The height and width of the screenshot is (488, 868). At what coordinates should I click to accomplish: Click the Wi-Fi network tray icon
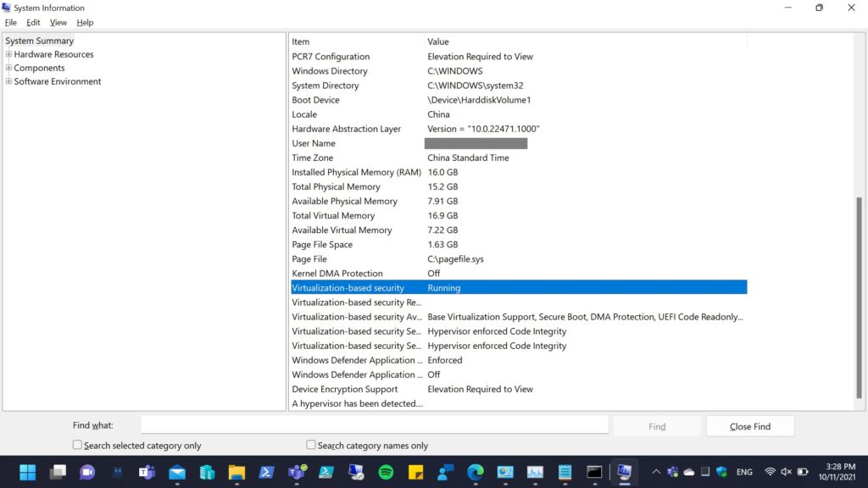(x=770, y=472)
